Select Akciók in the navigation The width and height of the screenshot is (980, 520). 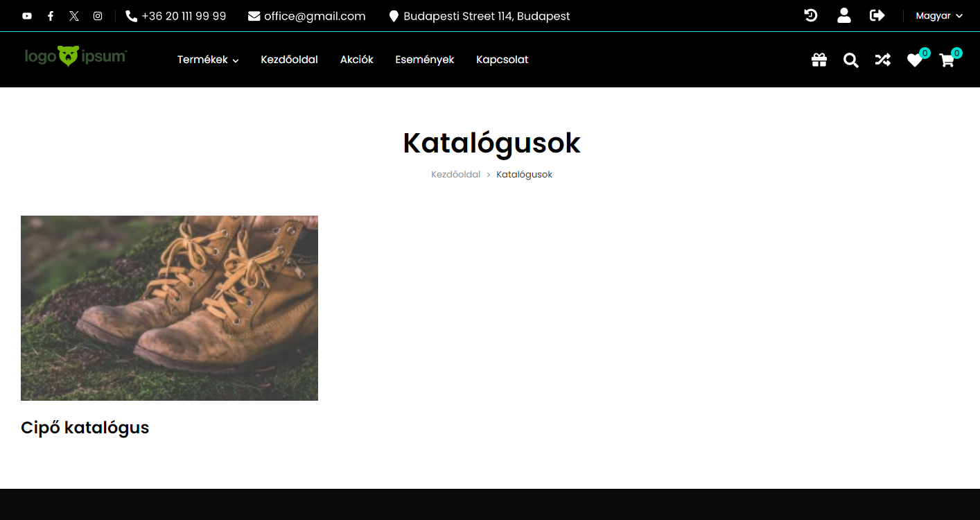pyautogui.click(x=356, y=60)
